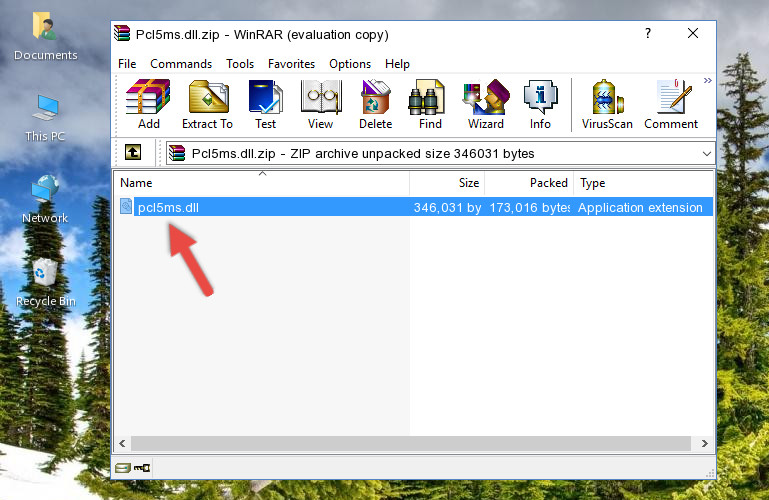
Task: Click the archive icon in the address bar
Action: (x=177, y=153)
